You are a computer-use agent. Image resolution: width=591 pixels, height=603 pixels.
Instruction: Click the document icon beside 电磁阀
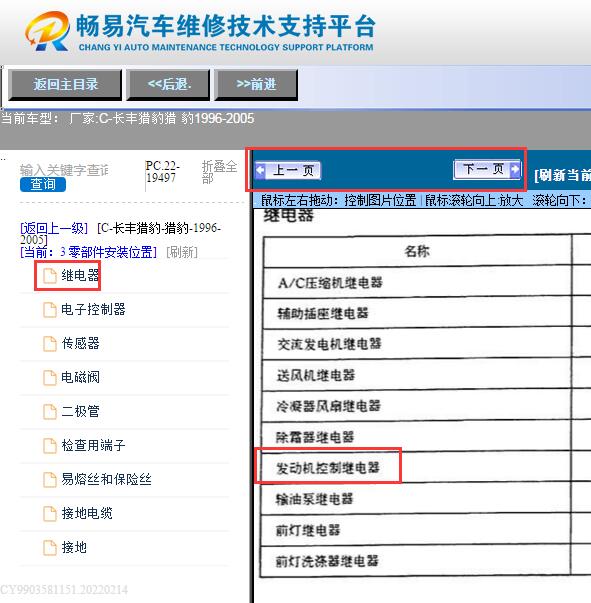point(50,378)
